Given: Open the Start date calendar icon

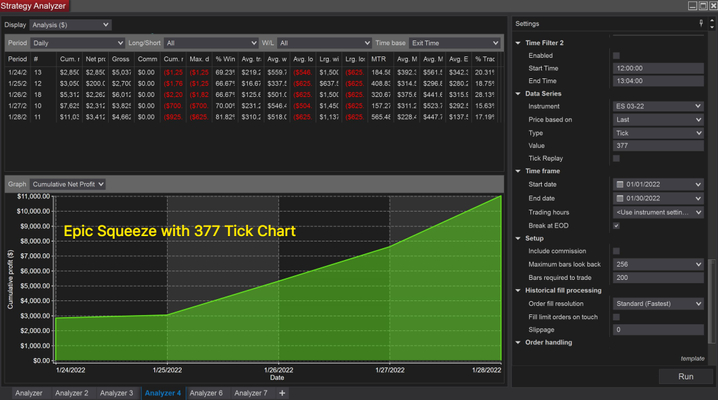Looking at the screenshot, I should click(x=620, y=184).
